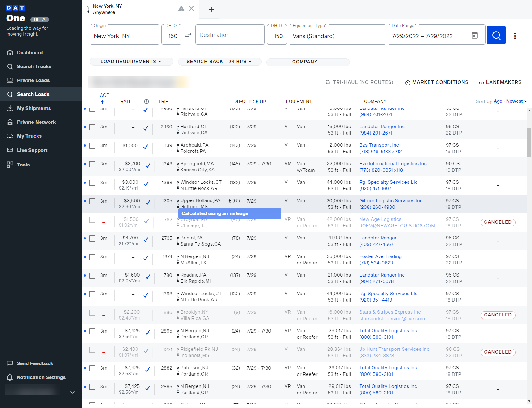Open Lanemakers

[500, 82]
